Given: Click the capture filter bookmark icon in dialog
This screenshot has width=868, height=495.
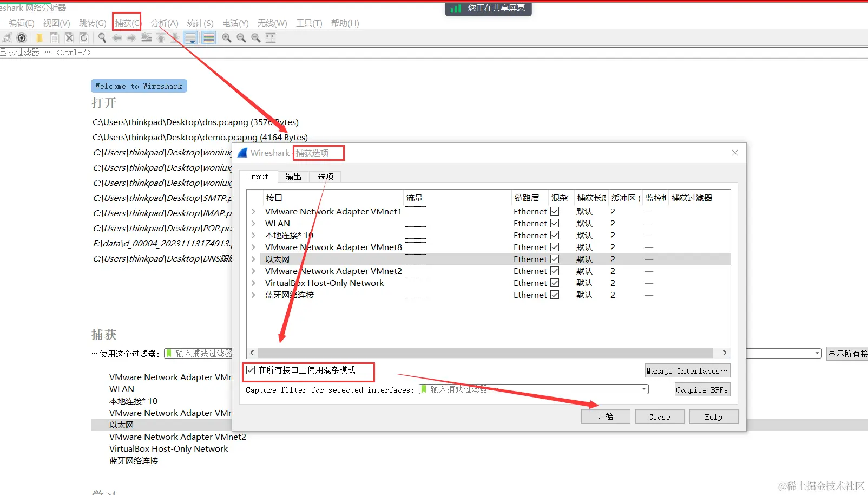Looking at the screenshot, I should coord(424,389).
